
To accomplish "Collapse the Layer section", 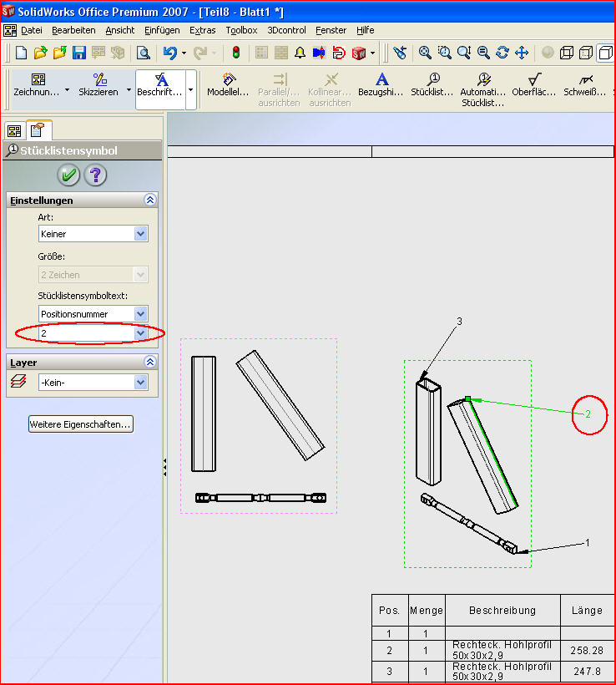I will (150, 363).
